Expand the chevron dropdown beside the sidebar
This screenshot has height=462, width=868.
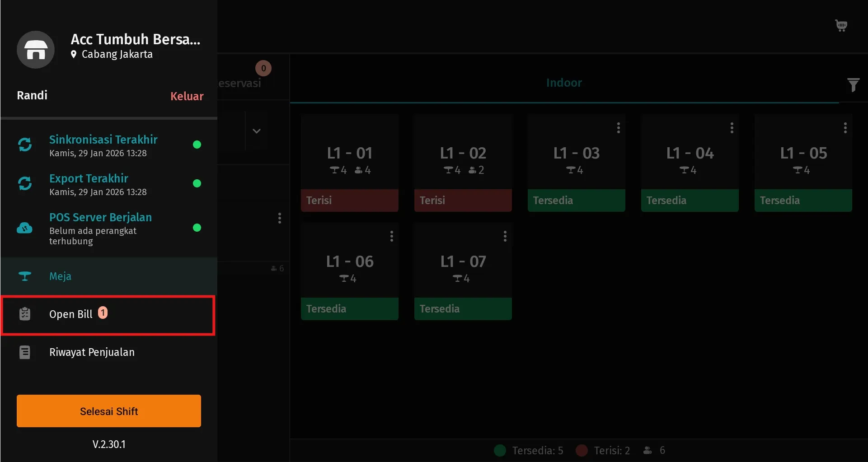[256, 131]
